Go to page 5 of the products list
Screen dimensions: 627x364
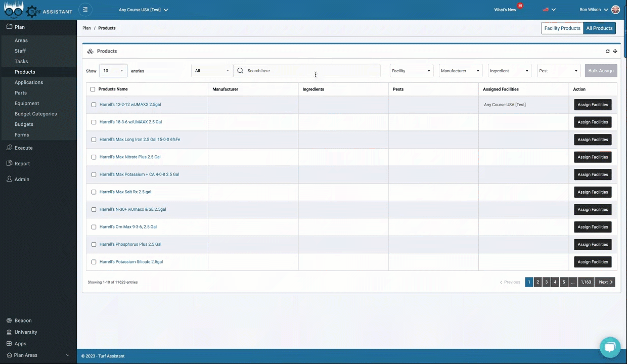(563, 282)
